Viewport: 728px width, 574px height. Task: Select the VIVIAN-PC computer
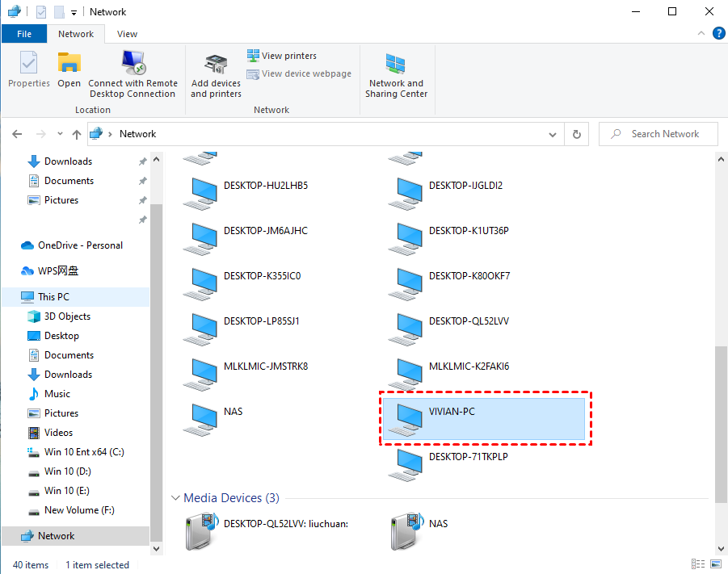point(483,417)
